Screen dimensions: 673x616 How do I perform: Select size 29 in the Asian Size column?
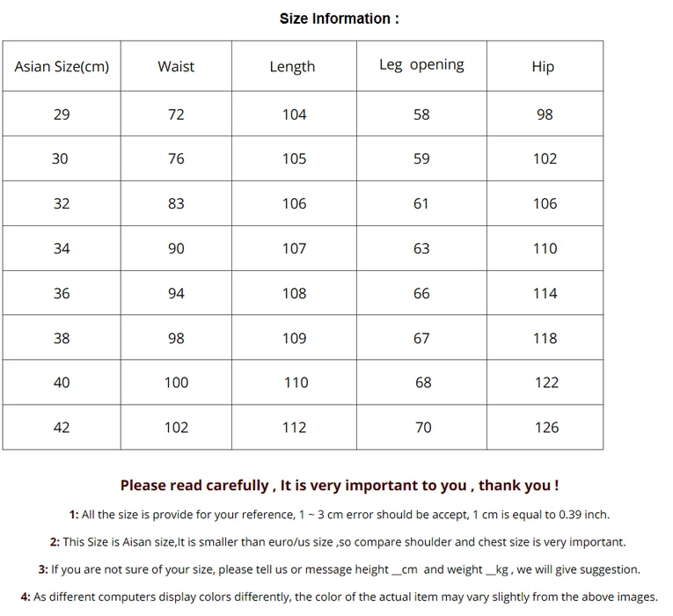pyautogui.click(x=62, y=114)
